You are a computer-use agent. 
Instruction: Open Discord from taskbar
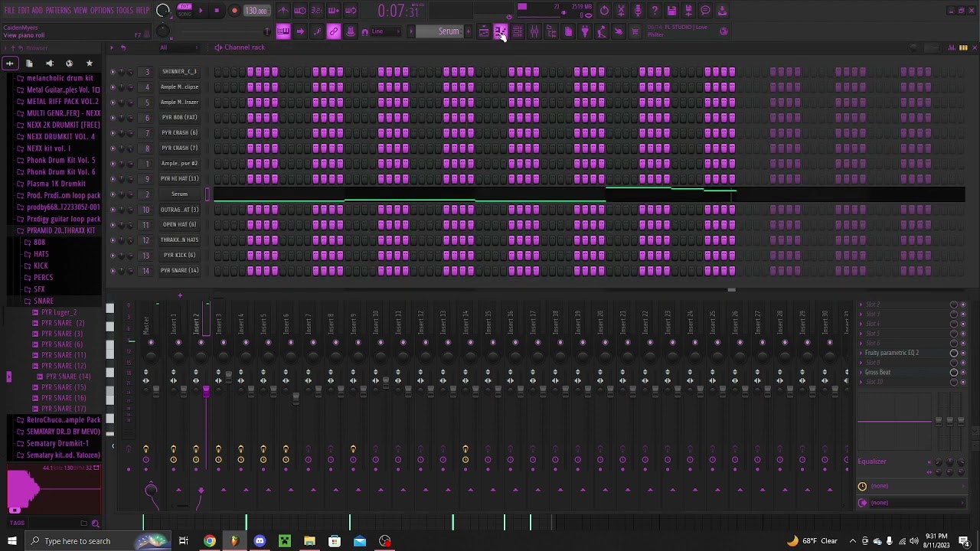coord(260,541)
